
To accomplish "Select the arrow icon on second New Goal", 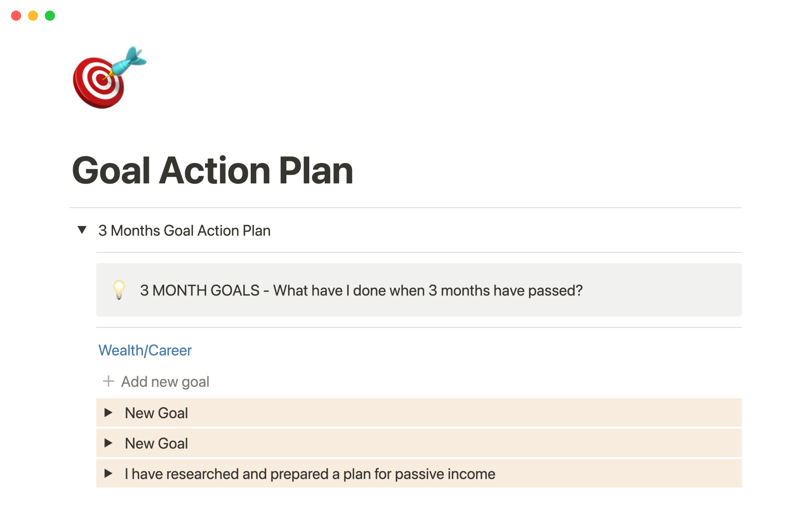I will (x=109, y=443).
